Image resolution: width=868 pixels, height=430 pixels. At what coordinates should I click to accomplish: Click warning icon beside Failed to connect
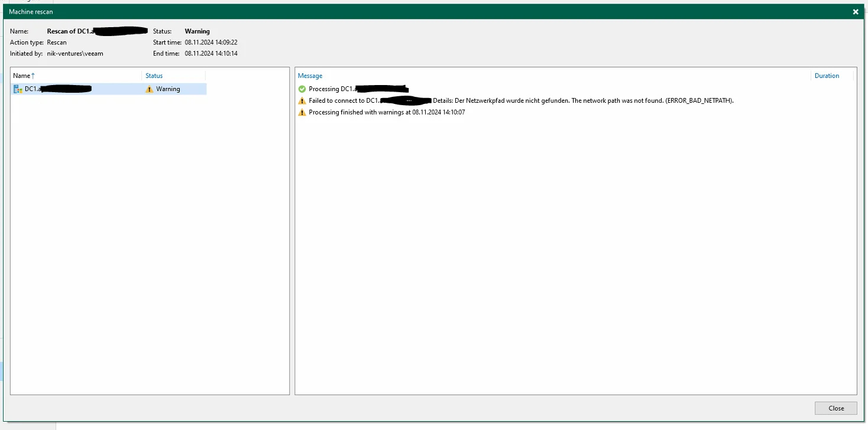(302, 100)
